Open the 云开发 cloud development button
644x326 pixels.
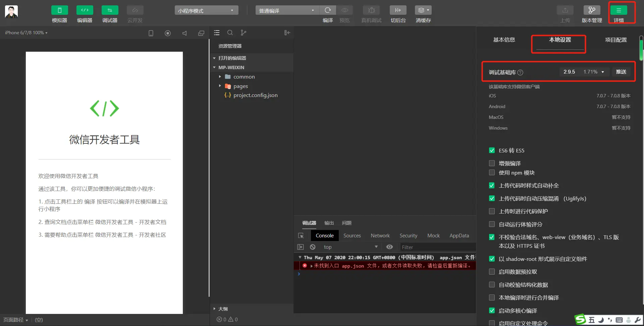pyautogui.click(x=135, y=10)
